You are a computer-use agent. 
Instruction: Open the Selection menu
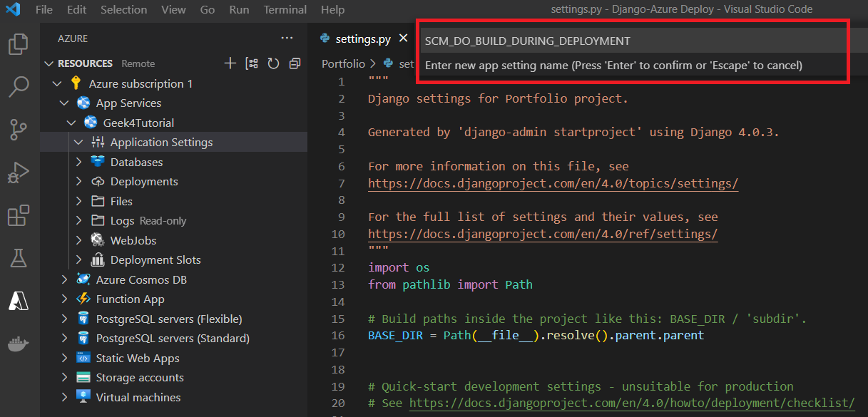(124, 10)
